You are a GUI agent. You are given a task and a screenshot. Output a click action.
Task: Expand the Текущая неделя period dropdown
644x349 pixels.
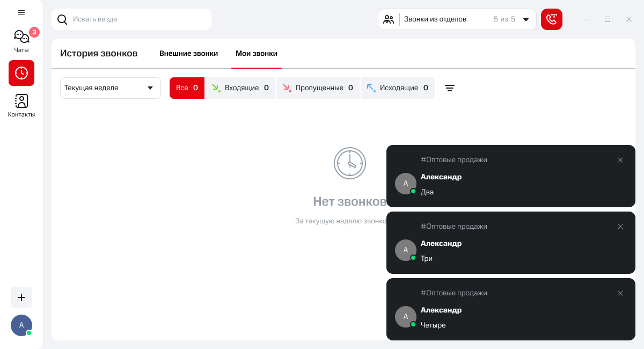[x=111, y=88]
